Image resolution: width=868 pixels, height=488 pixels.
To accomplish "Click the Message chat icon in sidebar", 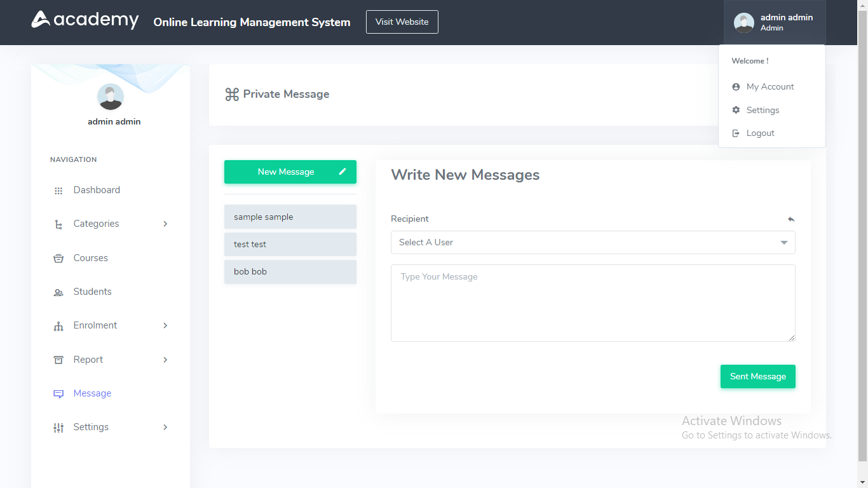I will (x=58, y=393).
